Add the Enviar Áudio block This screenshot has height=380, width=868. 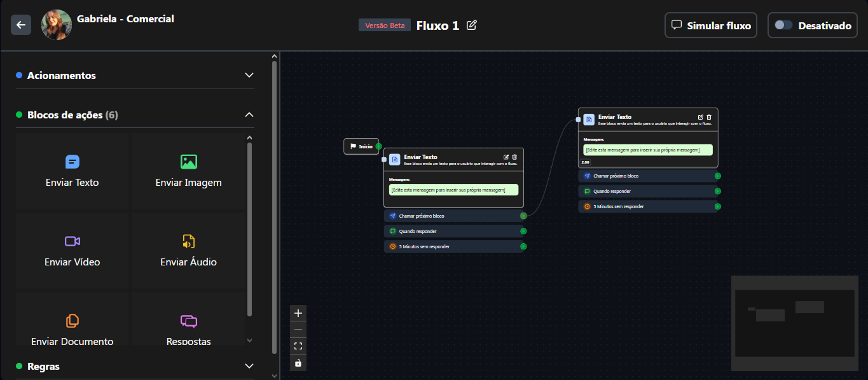(188, 250)
